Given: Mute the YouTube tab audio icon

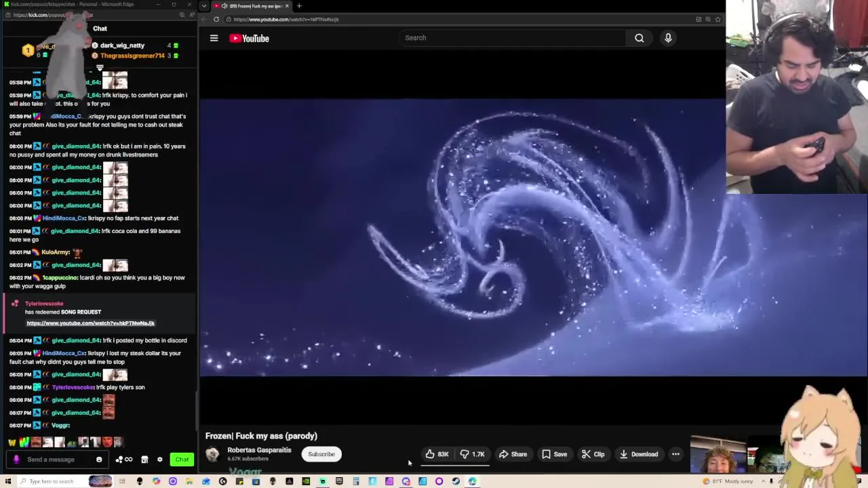Looking at the screenshot, I should pos(224,6).
